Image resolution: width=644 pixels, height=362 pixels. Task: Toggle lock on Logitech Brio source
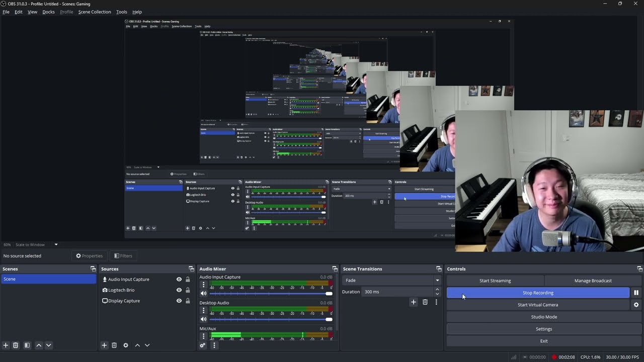(188, 290)
